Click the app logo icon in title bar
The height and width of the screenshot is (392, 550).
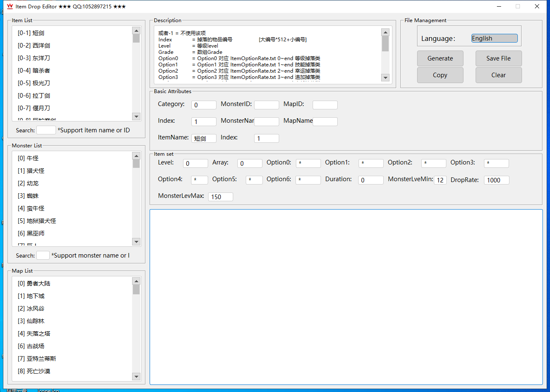(x=10, y=6)
